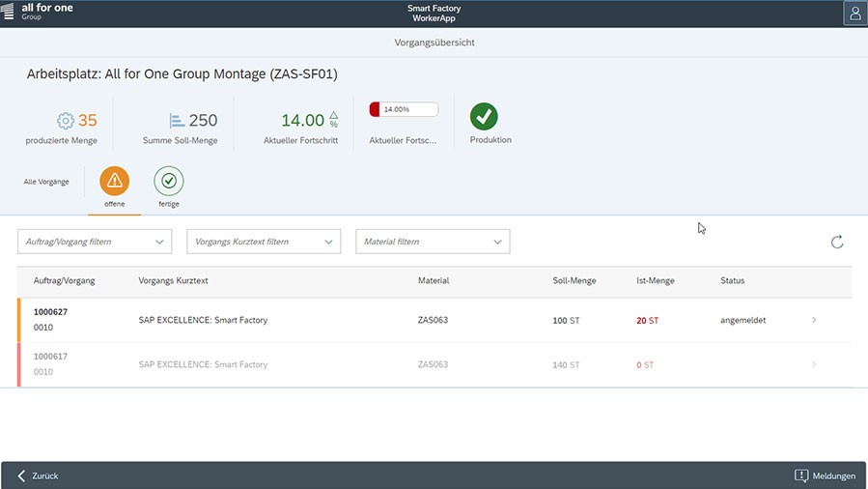868x489 pixels.
Task: Click the Status column header
Action: 732,281
